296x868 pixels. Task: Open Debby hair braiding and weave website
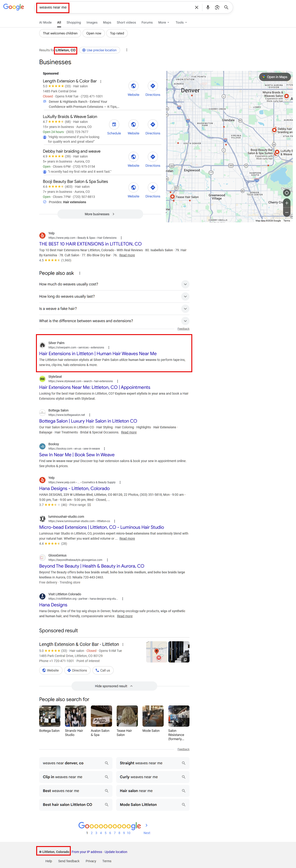tap(133, 157)
